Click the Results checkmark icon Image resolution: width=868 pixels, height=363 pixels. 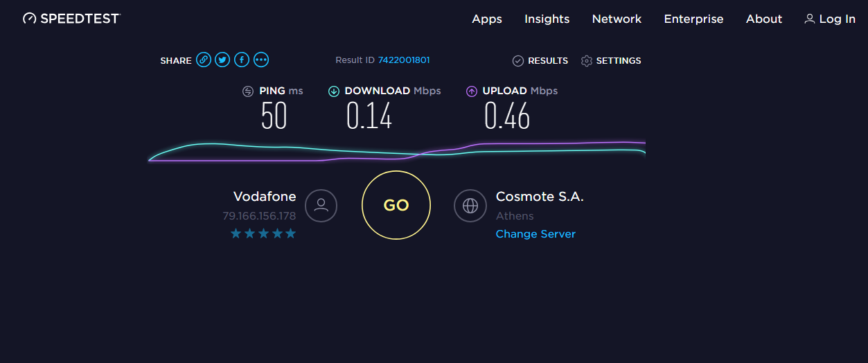(518, 61)
